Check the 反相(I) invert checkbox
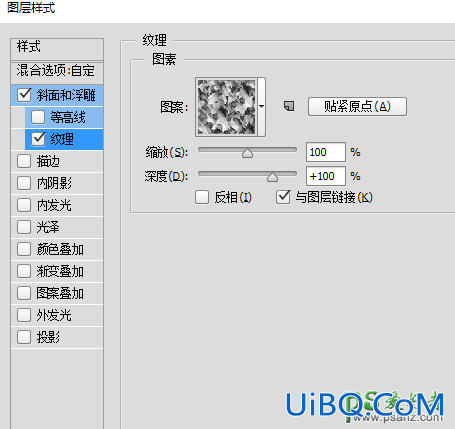This screenshot has height=429, width=455. pyautogui.click(x=202, y=197)
